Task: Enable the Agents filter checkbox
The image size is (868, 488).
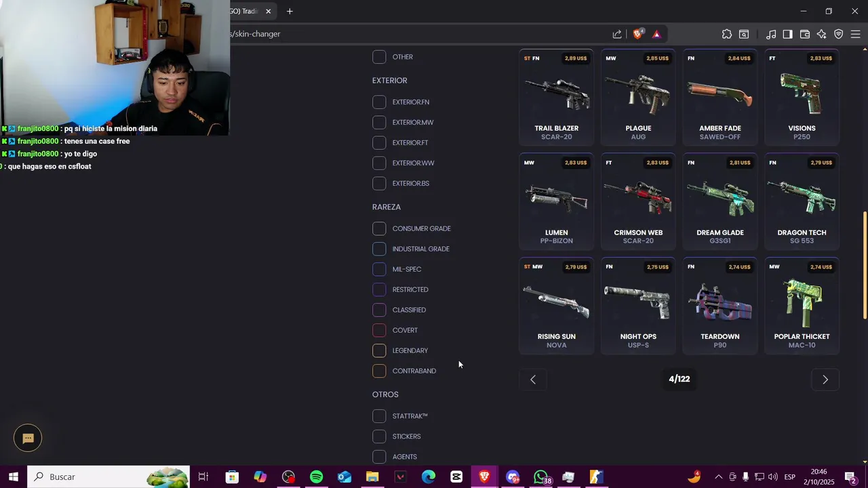Action: [x=380, y=457]
